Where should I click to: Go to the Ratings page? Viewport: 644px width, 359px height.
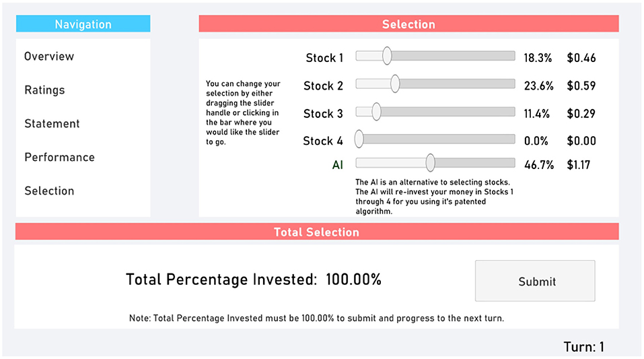pos(44,90)
